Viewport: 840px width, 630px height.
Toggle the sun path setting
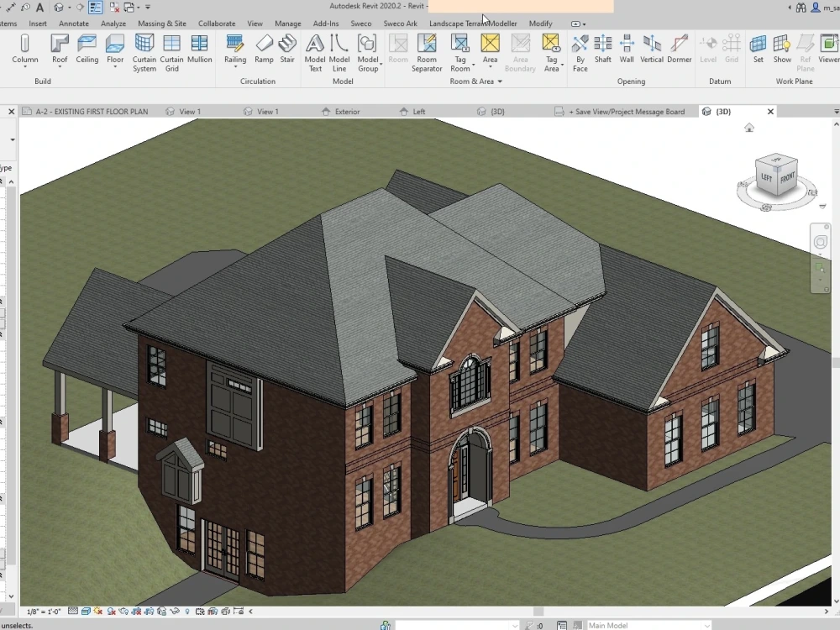click(98, 611)
